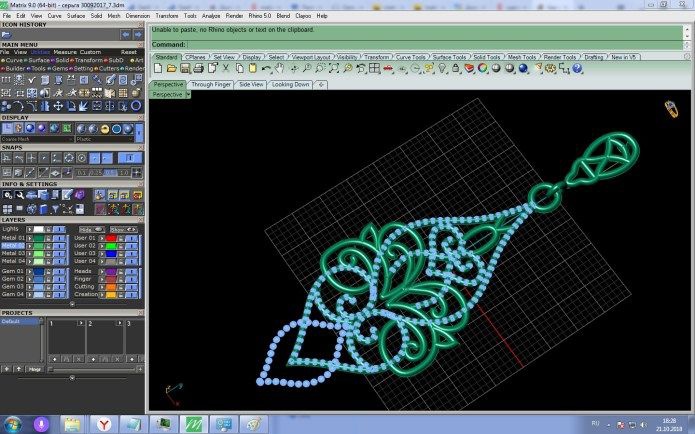695x434 pixels.
Task: Click the Move four-arrow icon in Main Menu
Action: click(58, 106)
